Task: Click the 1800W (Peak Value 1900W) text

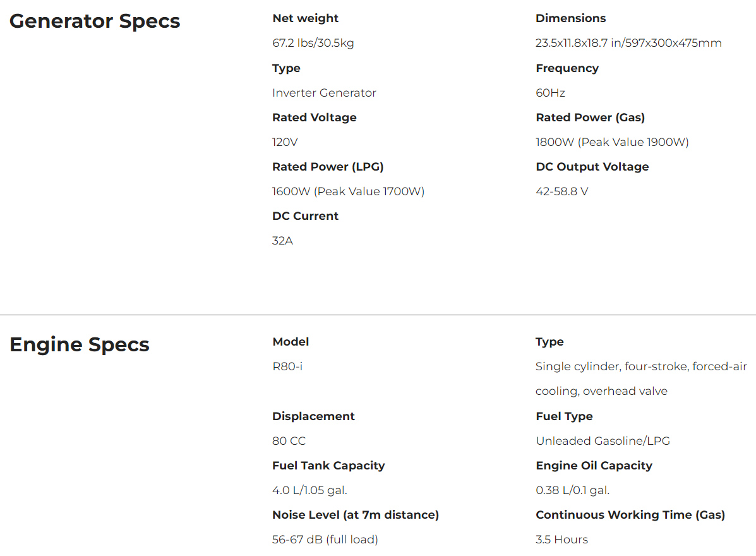Action: pyautogui.click(x=612, y=142)
